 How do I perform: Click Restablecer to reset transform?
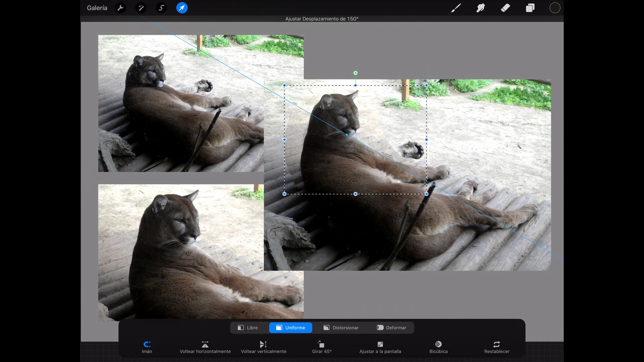click(497, 347)
